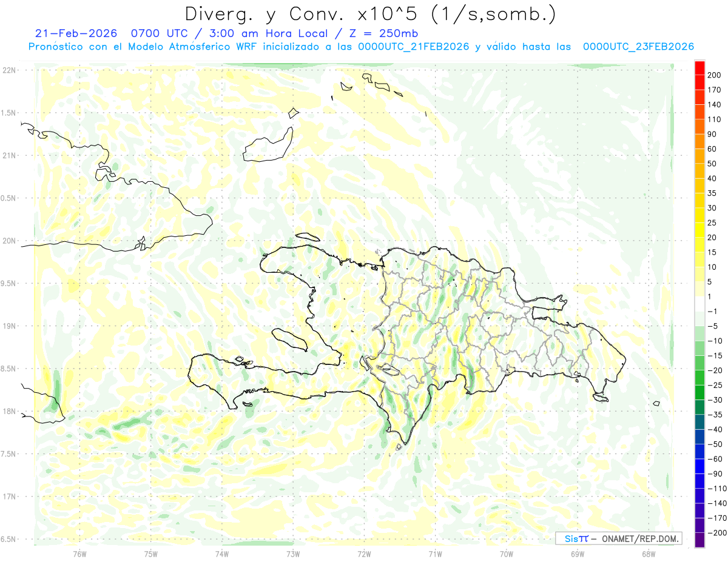Pick the orange swatch between 60 and 90

tap(699, 142)
